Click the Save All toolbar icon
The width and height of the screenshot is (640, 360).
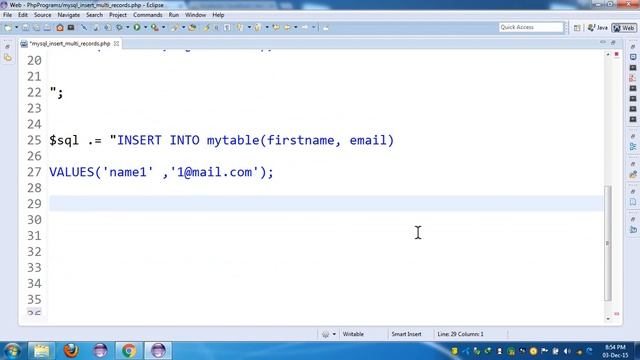(36, 27)
